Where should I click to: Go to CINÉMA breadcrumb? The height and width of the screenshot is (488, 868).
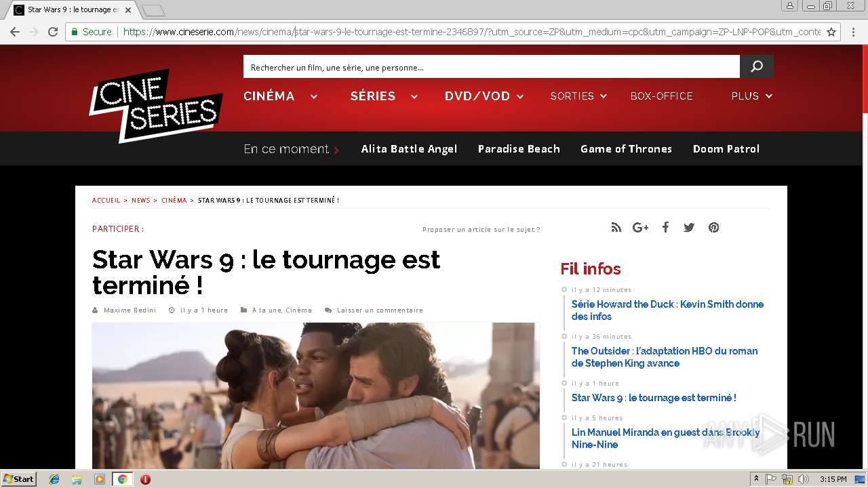(x=174, y=201)
